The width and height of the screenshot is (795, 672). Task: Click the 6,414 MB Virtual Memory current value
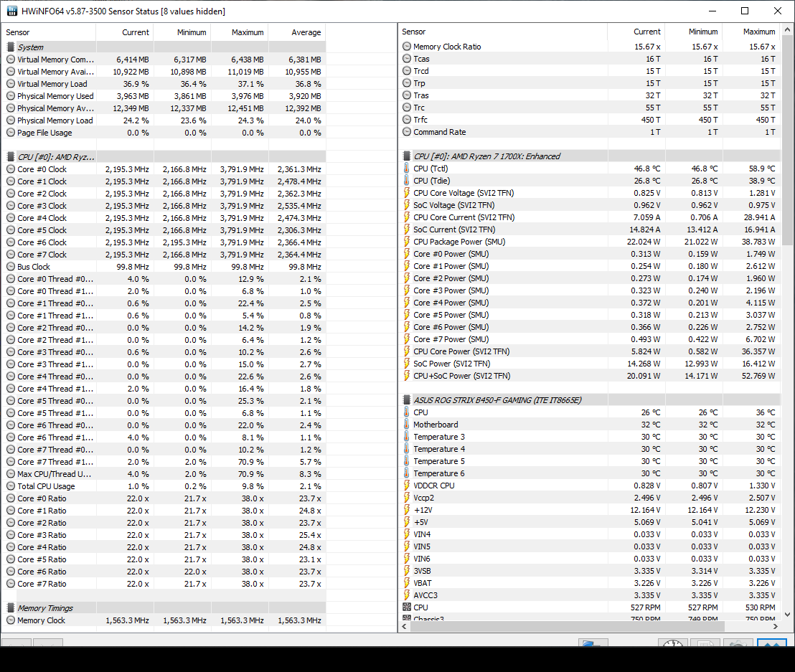click(x=132, y=60)
